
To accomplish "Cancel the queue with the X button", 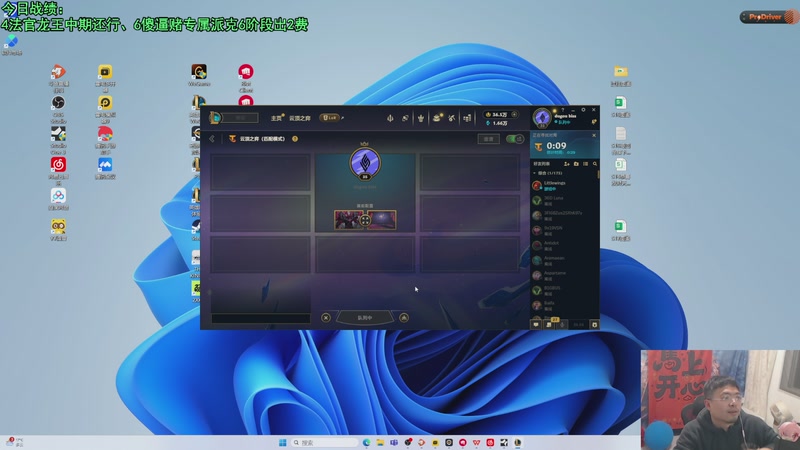I will [326, 318].
